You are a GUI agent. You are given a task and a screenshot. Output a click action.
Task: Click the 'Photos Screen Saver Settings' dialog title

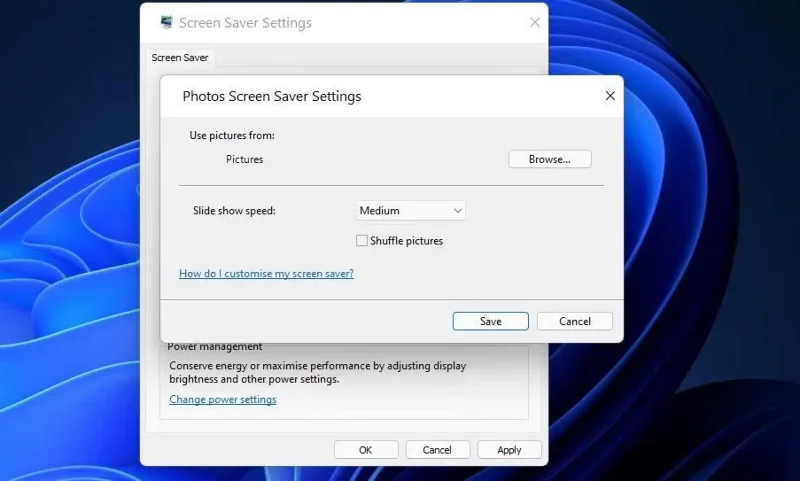pyautogui.click(x=272, y=96)
